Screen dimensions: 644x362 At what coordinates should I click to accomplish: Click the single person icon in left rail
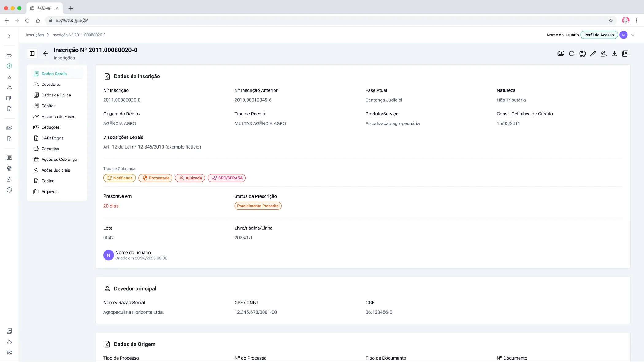10,77
